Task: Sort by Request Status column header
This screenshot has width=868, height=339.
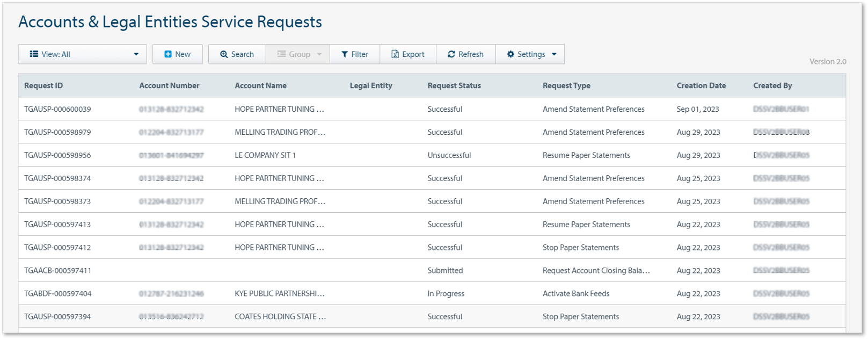Action: pyautogui.click(x=454, y=85)
